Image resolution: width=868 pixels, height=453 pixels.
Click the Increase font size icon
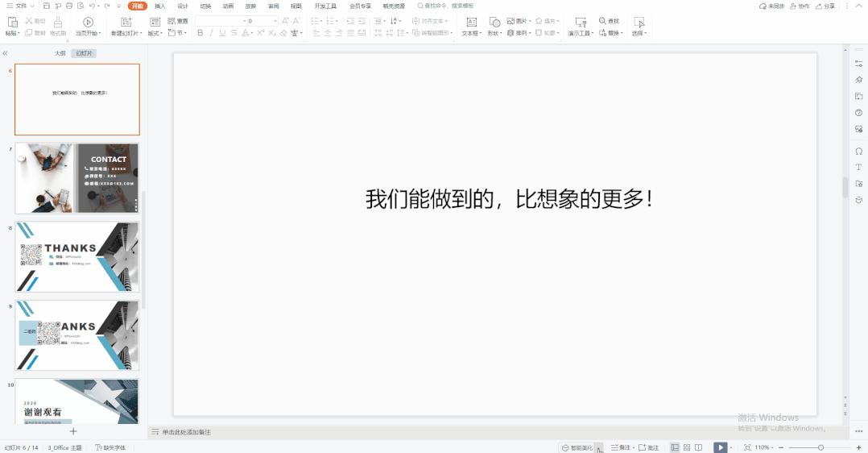(x=285, y=21)
